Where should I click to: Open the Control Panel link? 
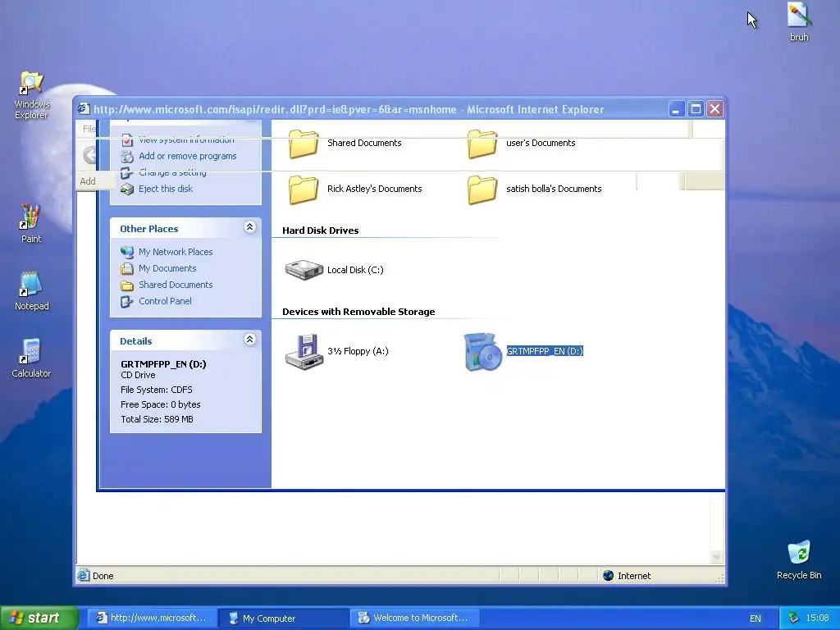pyautogui.click(x=165, y=301)
